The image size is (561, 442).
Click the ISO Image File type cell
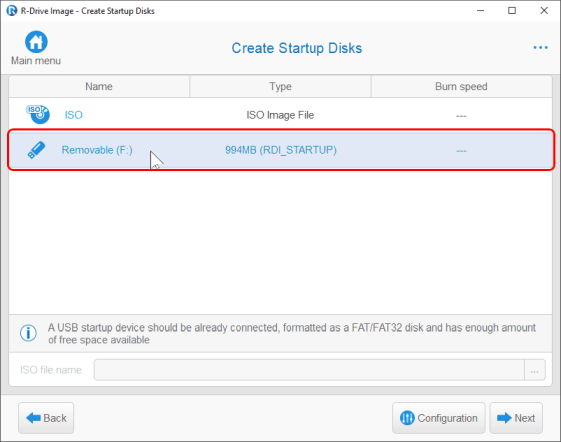pos(280,115)
